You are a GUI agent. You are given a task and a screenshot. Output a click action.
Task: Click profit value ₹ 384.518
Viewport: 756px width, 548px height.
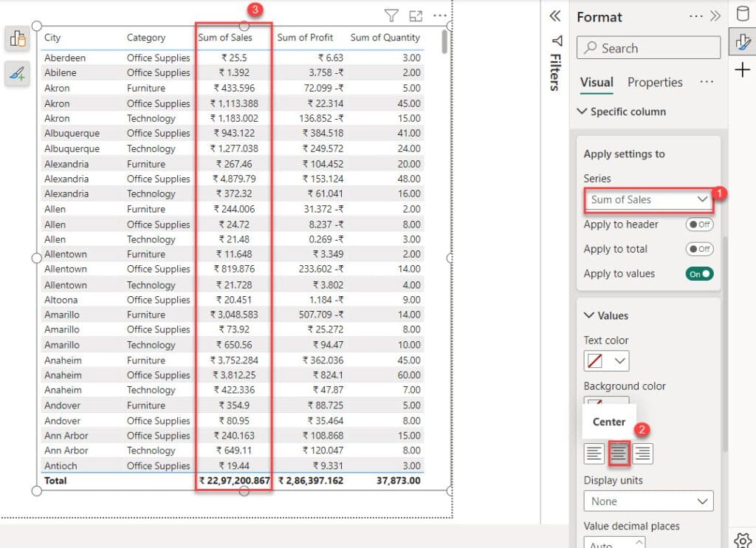[x=323, y=133]
